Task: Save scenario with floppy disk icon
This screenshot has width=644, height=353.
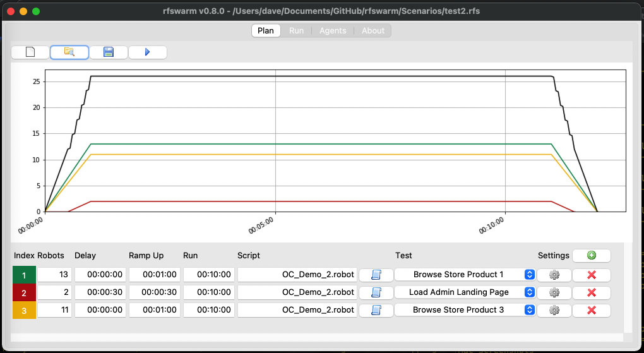Action: (x=109, y=52)
